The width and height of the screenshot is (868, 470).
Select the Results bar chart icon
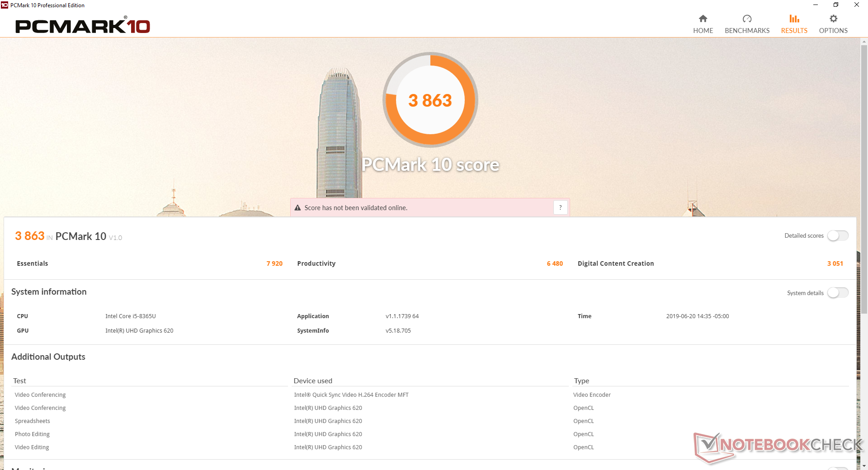pyautogui.click(x=794, y=19)
